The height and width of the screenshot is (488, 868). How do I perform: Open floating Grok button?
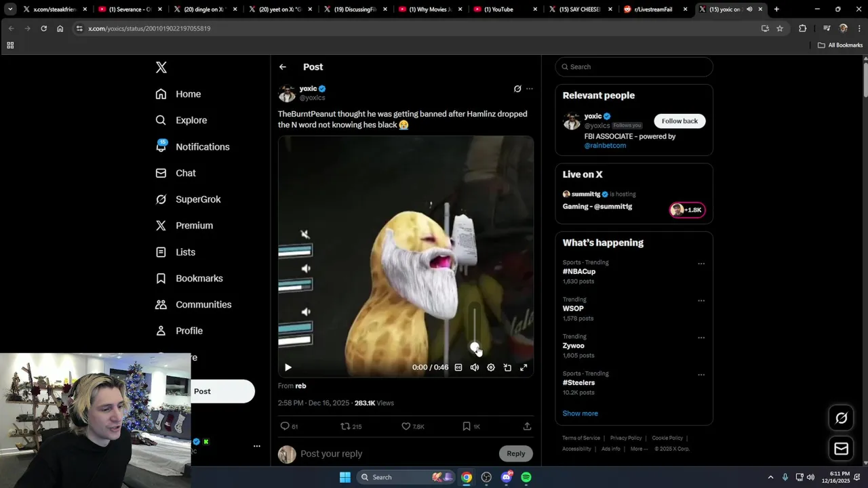pos(842,418)
